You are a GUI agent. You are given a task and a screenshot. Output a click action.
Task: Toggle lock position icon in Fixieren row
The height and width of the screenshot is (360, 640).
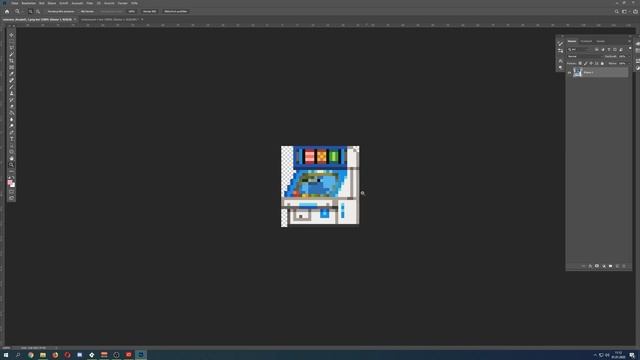(591, 63)
